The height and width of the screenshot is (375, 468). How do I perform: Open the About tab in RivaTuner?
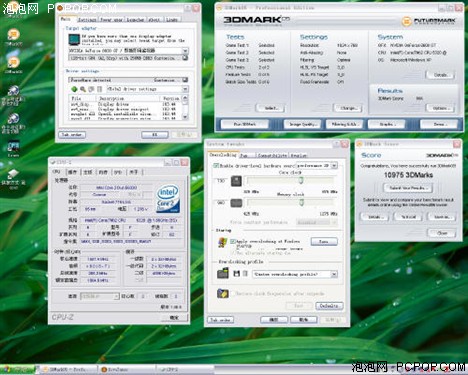point(154,20)
